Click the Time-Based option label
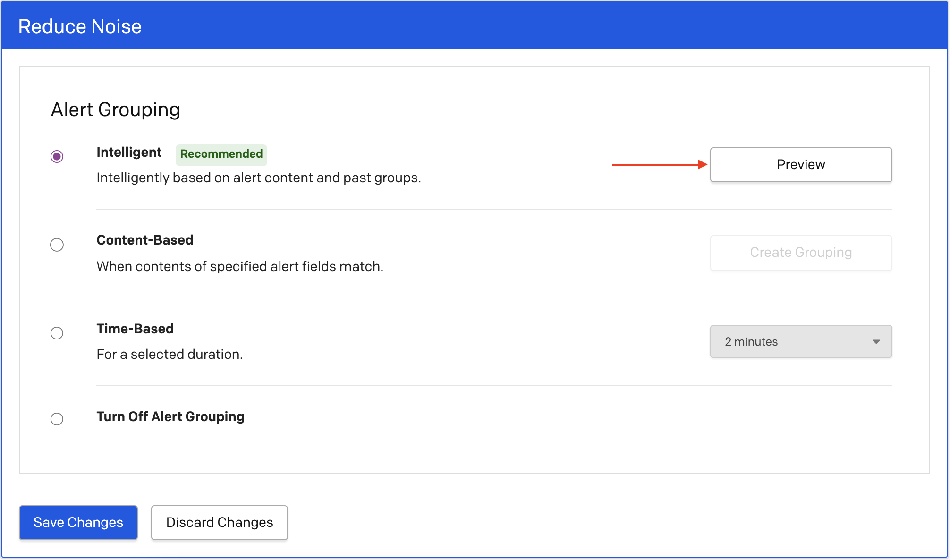Viewport: 950px width, 560px height. point(135,329)
